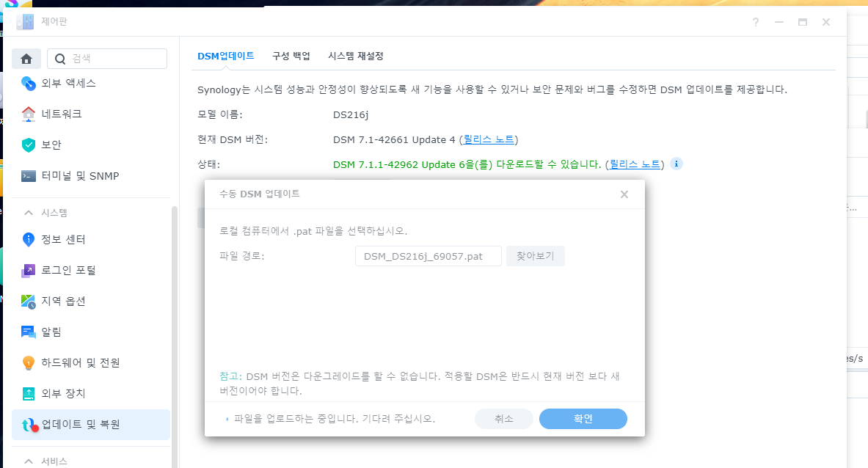Close the 수동 DSM 업데이트 dialog
The width and height of the screenshot is (868, 468).
coord(624,194)
